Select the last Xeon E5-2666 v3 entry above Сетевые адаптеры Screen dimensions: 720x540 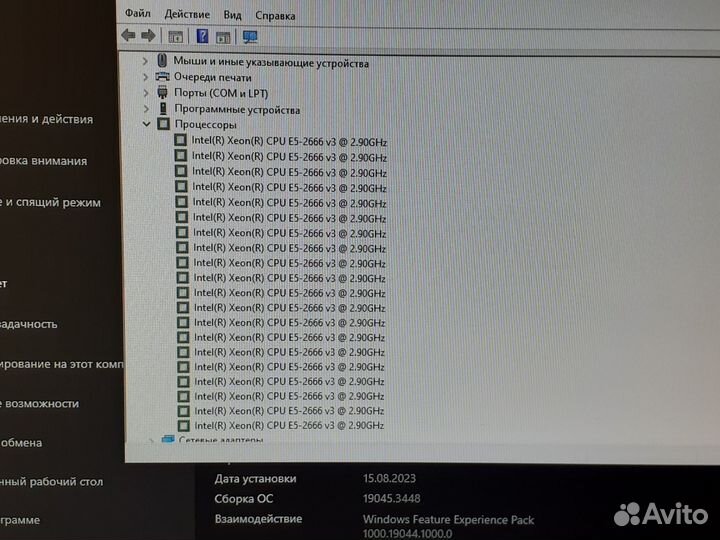pyautogui.click(x=289, y=425)
